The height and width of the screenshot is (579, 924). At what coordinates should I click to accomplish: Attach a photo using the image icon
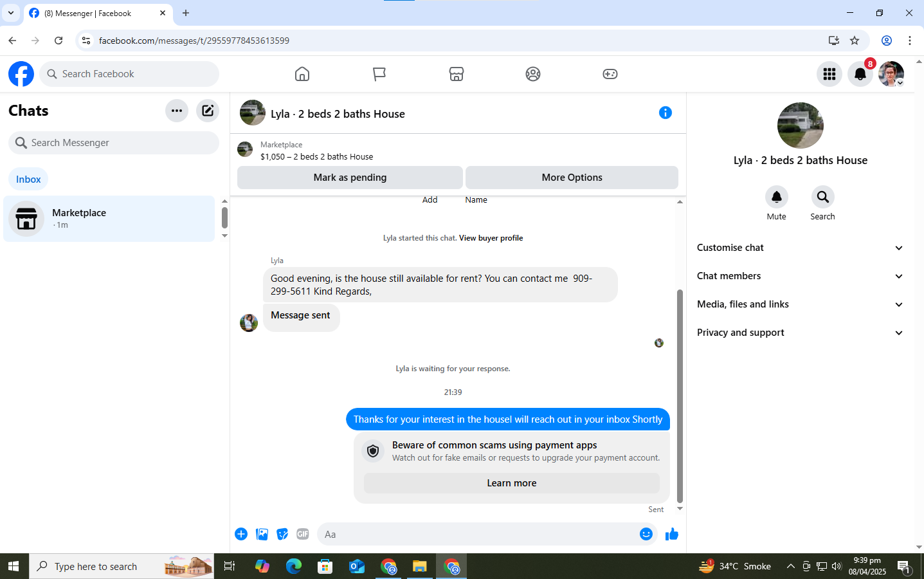click(262, 534)
